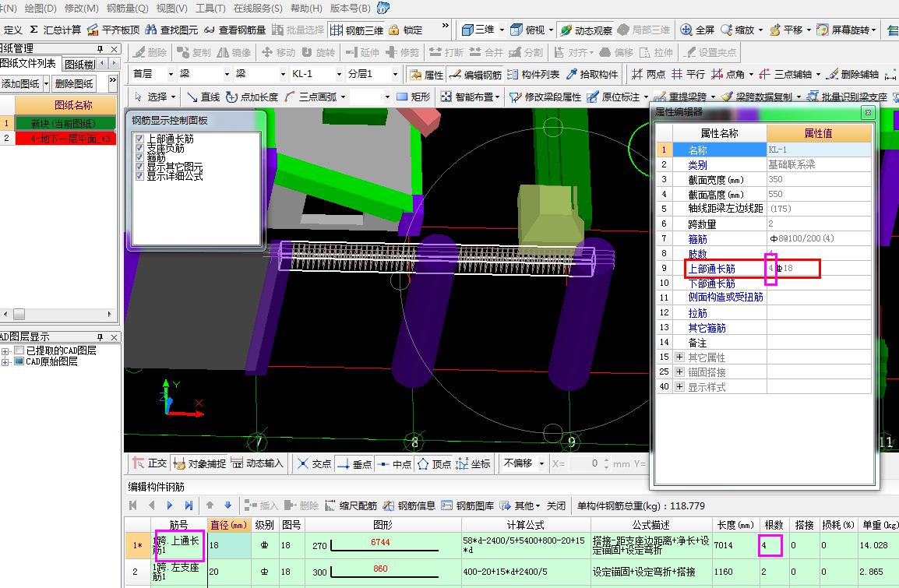
Task: Click 全屏 fullscreen tool
Action: (x=697, y=30)
